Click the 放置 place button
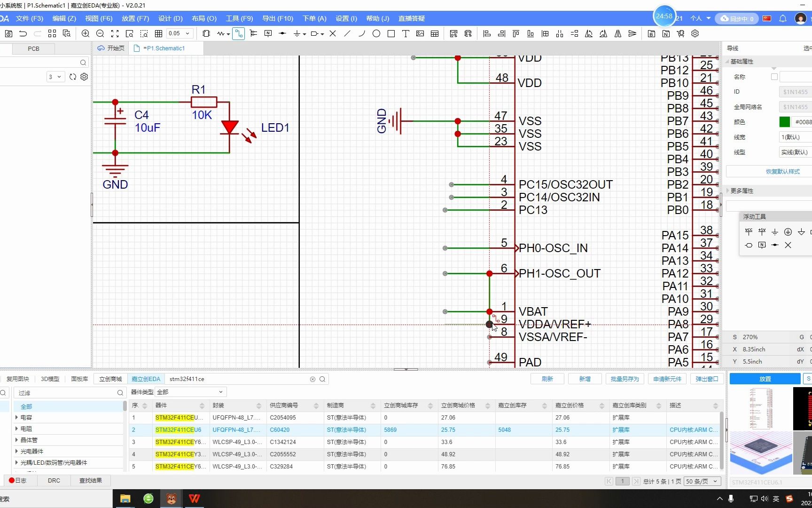Screen dimensions: 812x508 pyautogui.click(x=765, y=379)
